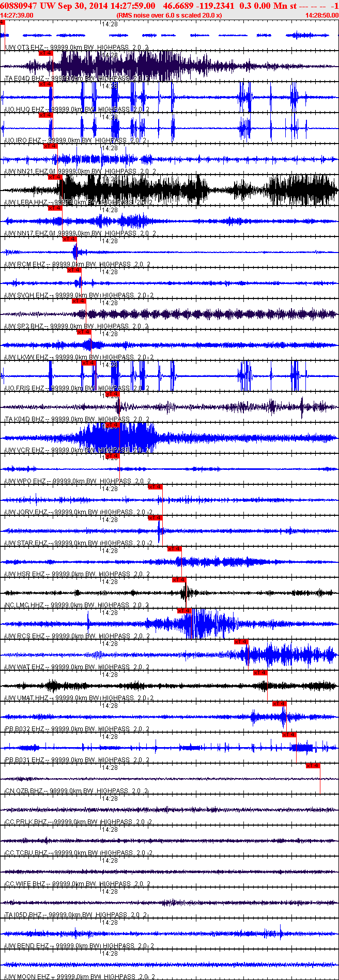
Task: Select the red pick flag on UW RCM trace
Action: (x=69, y=239)
